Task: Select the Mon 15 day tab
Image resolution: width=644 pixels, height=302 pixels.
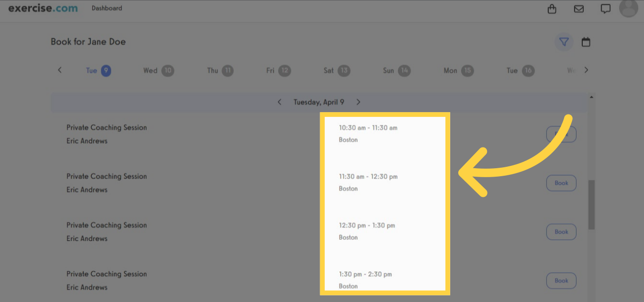Action: point(458,70)
